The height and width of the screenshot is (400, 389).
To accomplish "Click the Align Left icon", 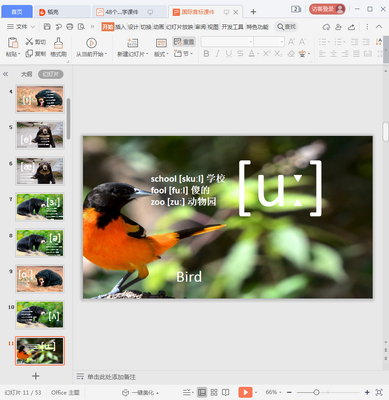I will (x=322, y=54).
